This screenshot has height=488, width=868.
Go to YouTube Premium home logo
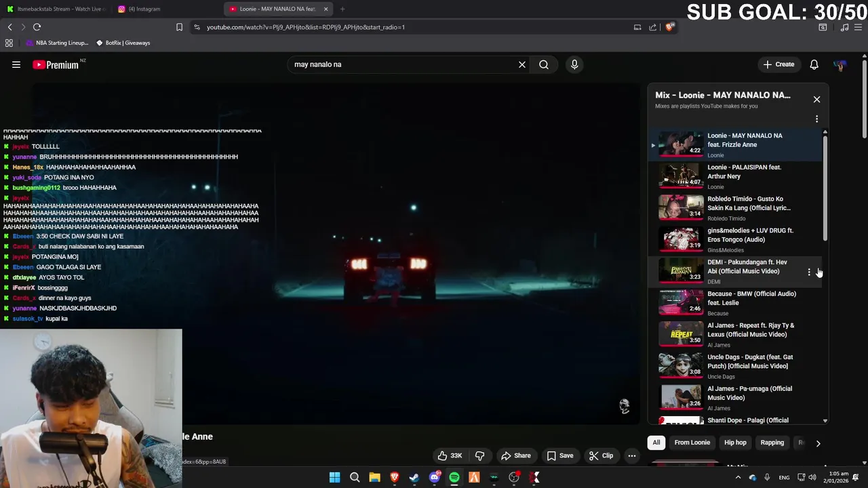point(57,64)
